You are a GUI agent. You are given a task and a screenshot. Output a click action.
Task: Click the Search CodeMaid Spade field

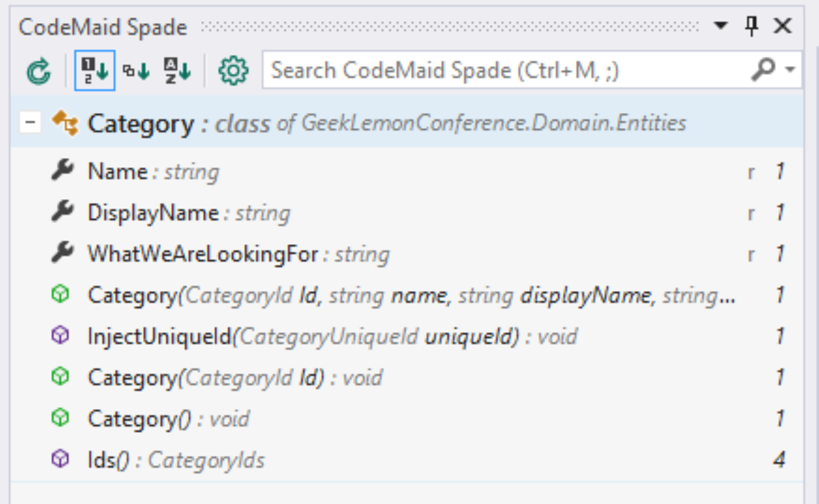tap(506, 70)
